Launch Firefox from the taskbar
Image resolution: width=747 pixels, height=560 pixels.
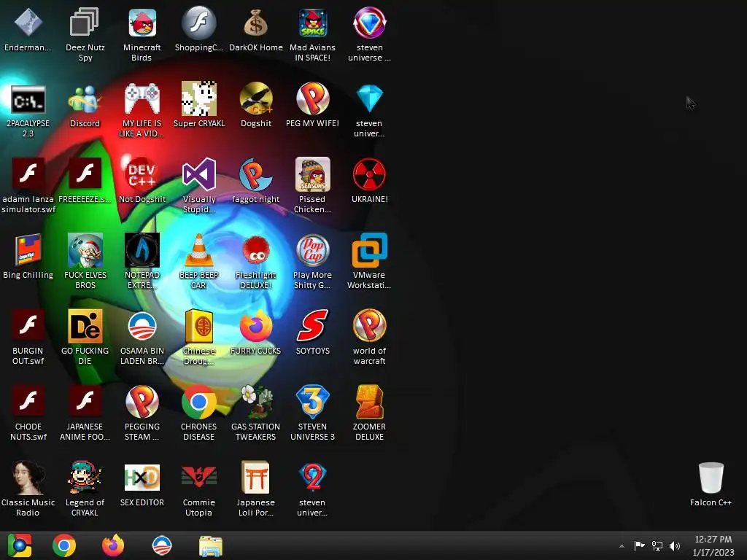tap(113, 545)
